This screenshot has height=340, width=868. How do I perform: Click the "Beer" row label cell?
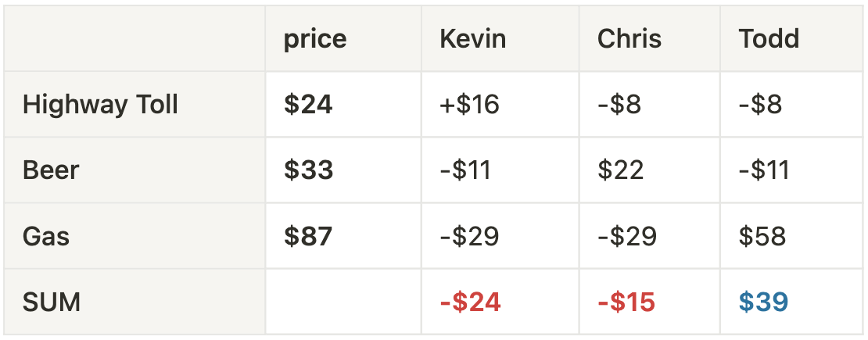click(x=51, y=170)
